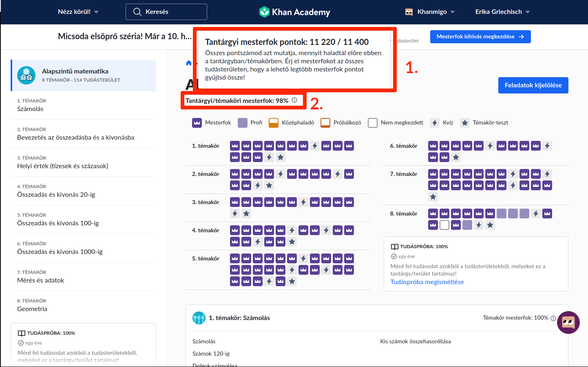Click the 2. témakör row label
Image resolution: width=588 pixels, height=367 pixels.
(x=206, y=174)
